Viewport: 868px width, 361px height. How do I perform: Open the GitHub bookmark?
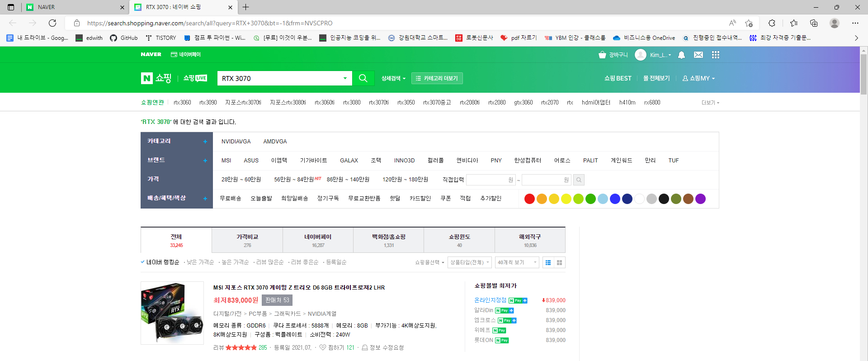pyautogui.click(x=124, y=38)
